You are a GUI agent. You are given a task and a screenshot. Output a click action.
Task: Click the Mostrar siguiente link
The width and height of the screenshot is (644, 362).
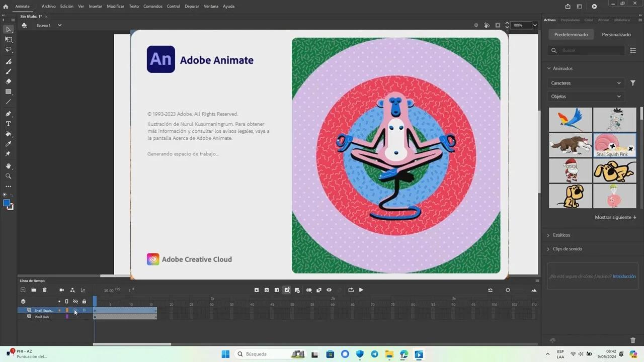click(x=615, y=217)
